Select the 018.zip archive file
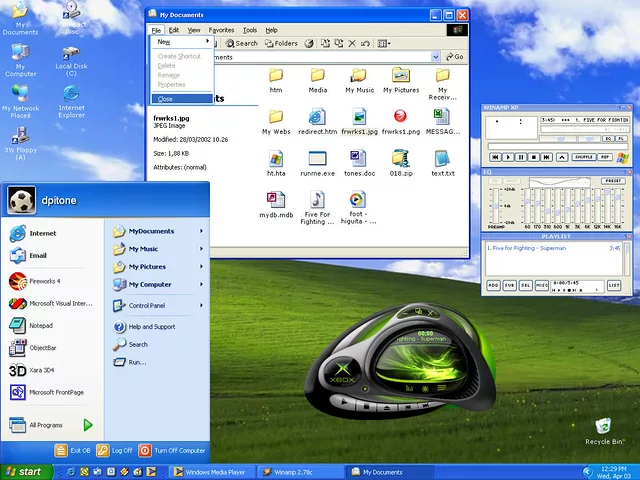Viewport: 640px width, 480px height. 400,163
